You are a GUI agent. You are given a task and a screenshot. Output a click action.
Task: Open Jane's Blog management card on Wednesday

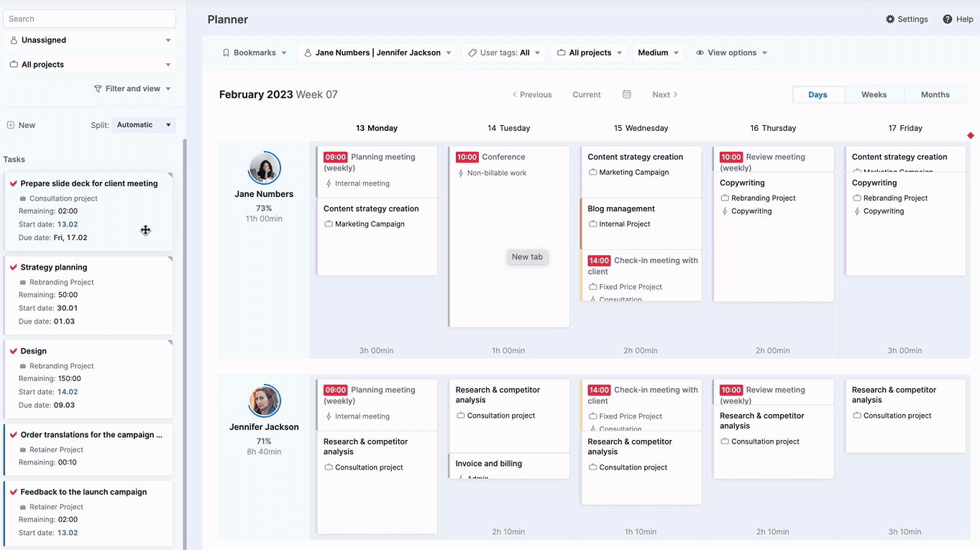[x=640, y=224]
